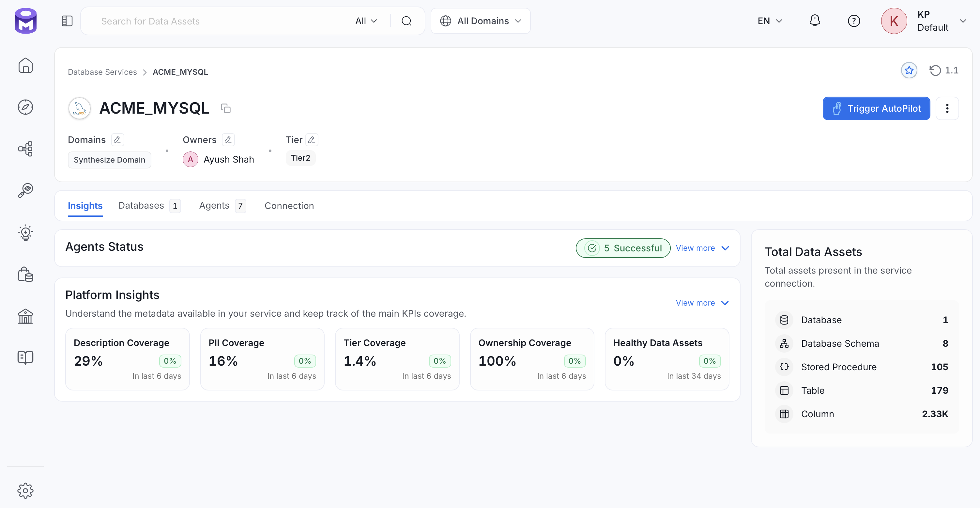980x508 pixels.
Task: Click the Trigger AutoPilot button
Action: [876, 108]
